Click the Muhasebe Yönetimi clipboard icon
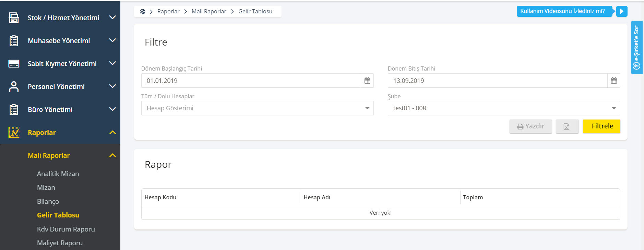 (14, 41)
